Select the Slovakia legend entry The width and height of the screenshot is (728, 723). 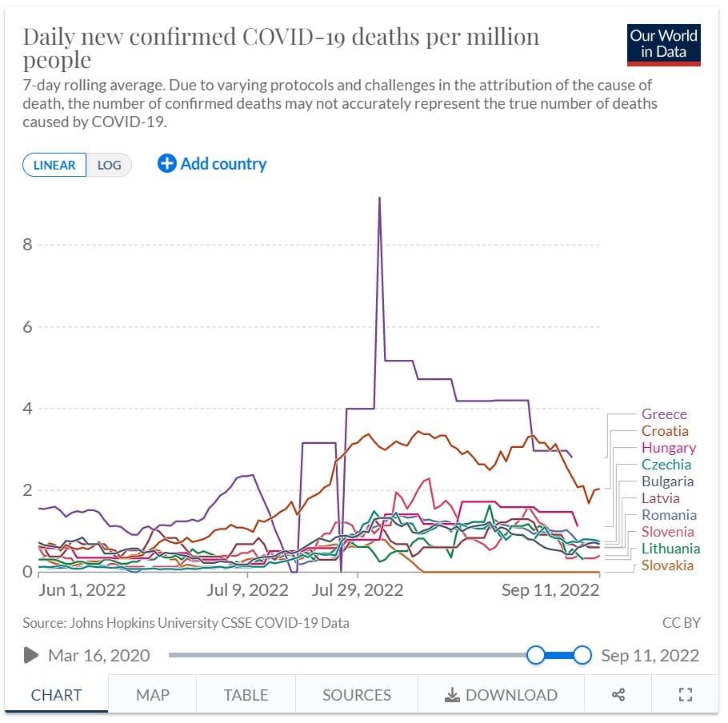coord(667,565)
